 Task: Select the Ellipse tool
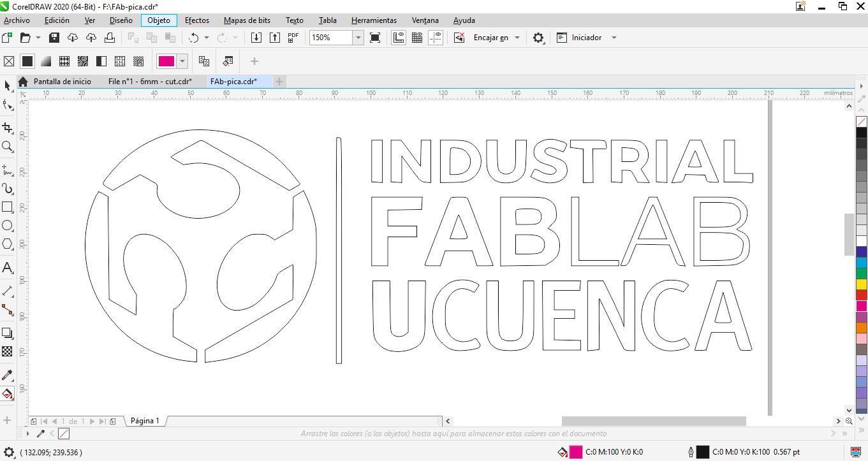[x=8, y=226]
